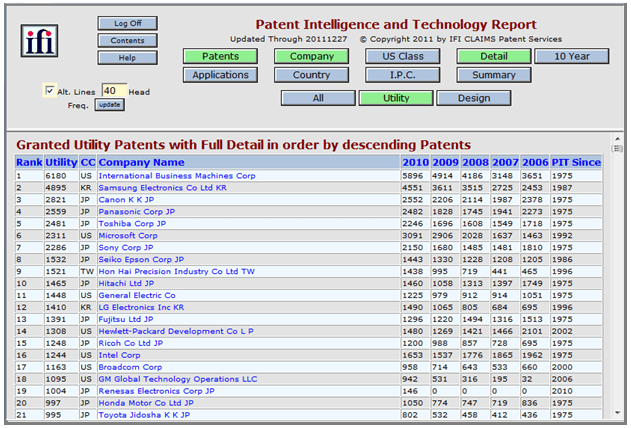This screenshot has width=631, height=428.
Task: Click the Log Off button
Action: 127,23
